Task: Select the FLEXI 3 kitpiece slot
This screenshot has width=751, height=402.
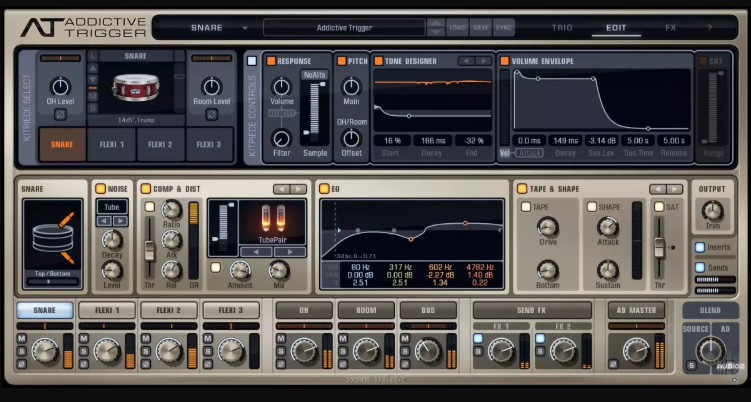Action: click(209, 144)
